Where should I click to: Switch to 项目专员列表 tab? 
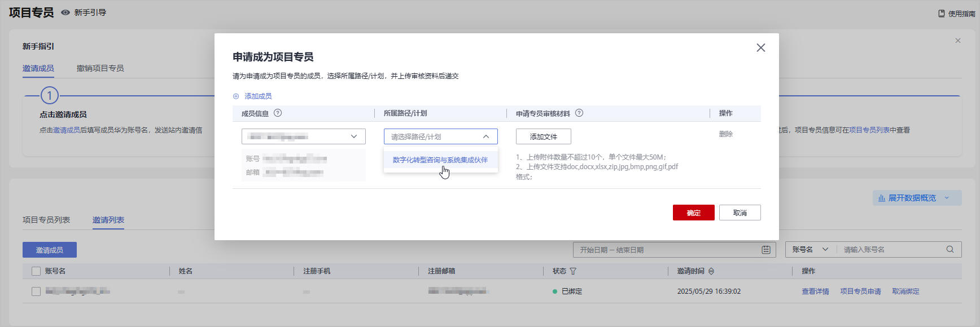click(x=46, y=220)
